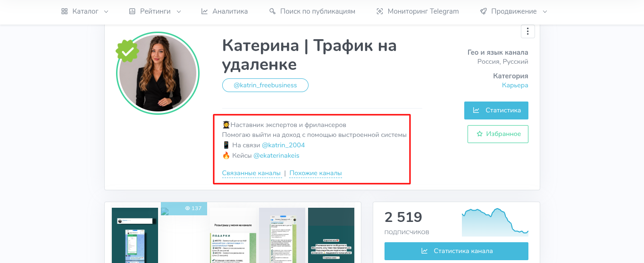Click the Мониторинг Telegram scan icon
This screenshot has width=644, height=263.
[380, 11]
